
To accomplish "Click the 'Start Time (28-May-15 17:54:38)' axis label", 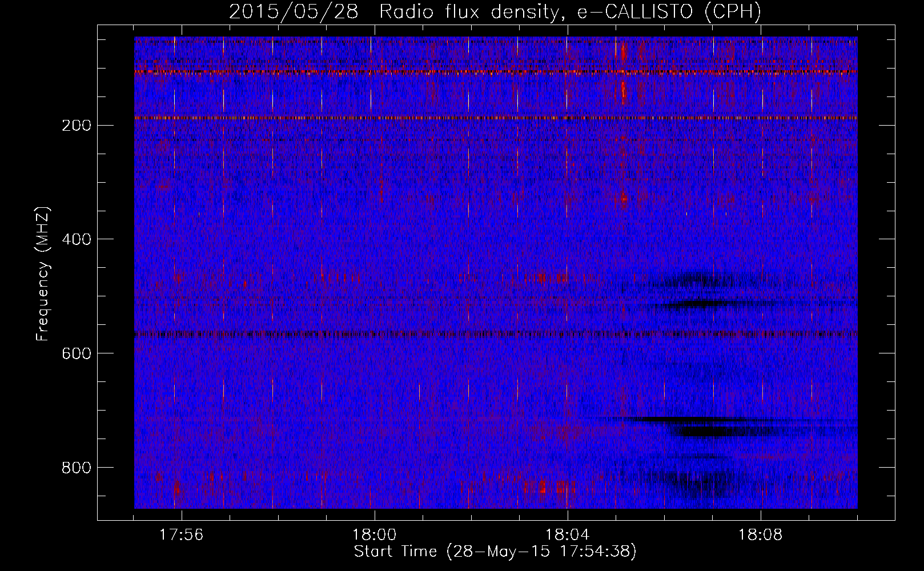I will [495, 552].
